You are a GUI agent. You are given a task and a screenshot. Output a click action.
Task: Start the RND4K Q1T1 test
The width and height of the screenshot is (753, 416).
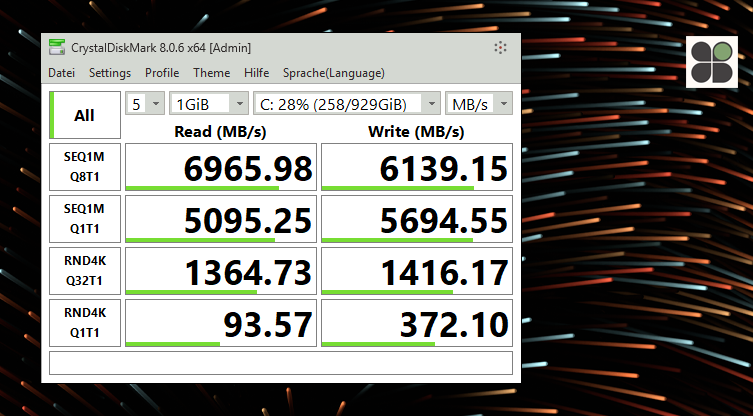85,322
